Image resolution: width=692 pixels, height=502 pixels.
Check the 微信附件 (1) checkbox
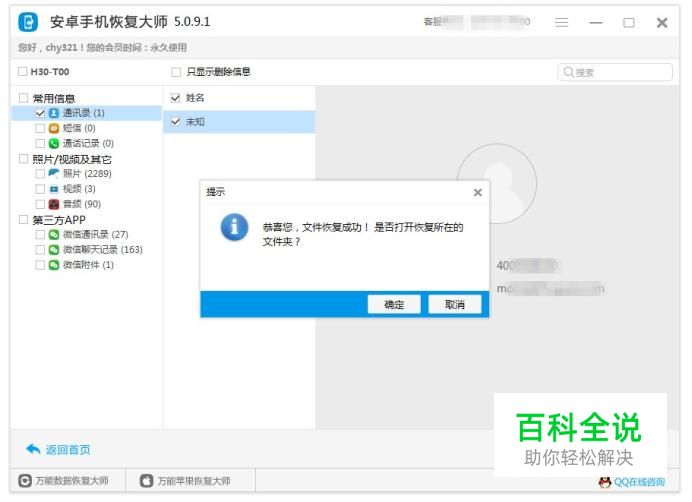pos(40,265)
